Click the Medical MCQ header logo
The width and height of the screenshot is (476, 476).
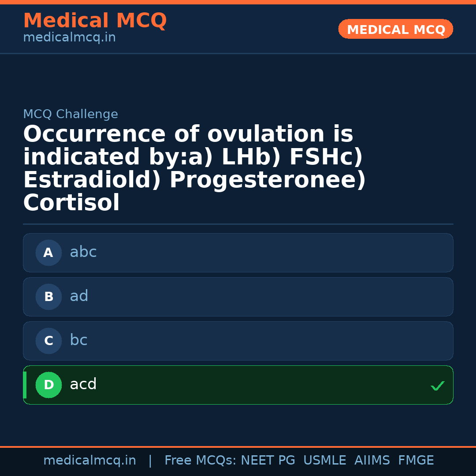(x=95, y=20)
